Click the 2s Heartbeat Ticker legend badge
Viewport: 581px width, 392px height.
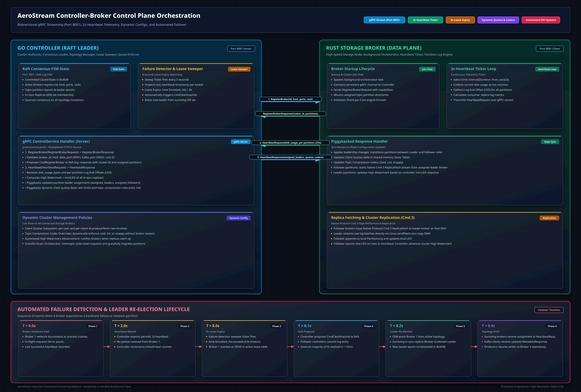pyautogui.click(x=425, y=20)
